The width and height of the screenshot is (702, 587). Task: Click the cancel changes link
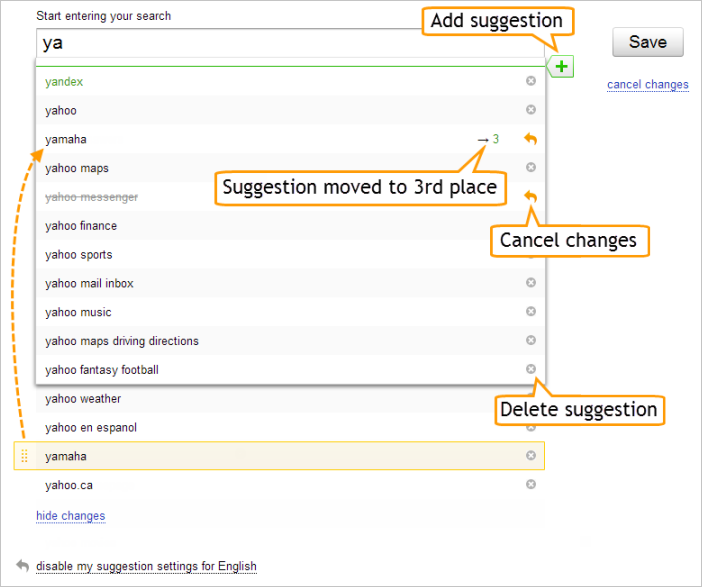pos(648,84)
